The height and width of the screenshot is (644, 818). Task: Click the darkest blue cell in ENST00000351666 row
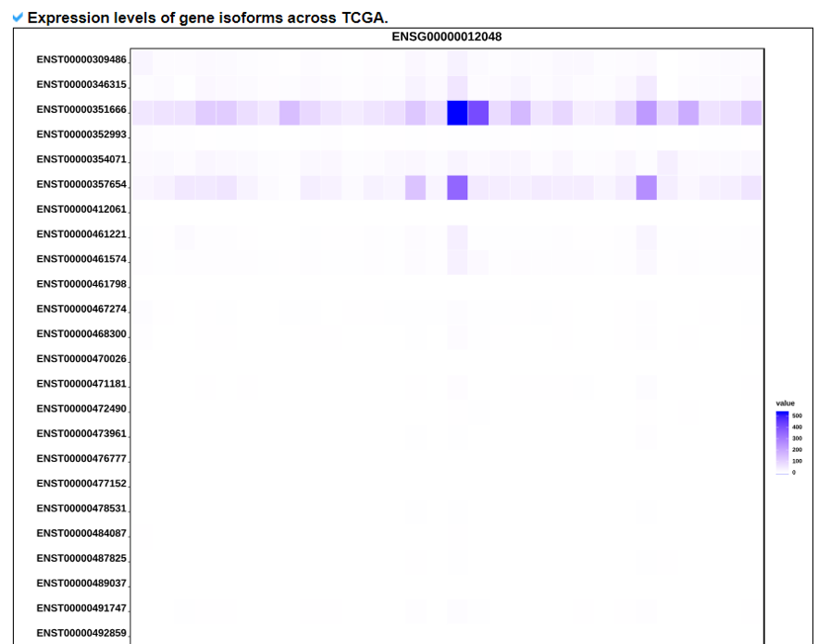coord(457,113)
